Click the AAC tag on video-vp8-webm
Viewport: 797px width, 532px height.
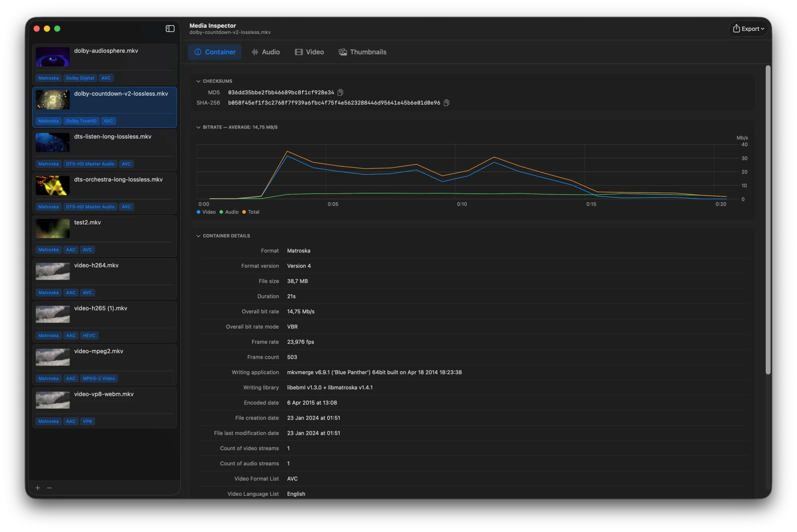[71, 421]
